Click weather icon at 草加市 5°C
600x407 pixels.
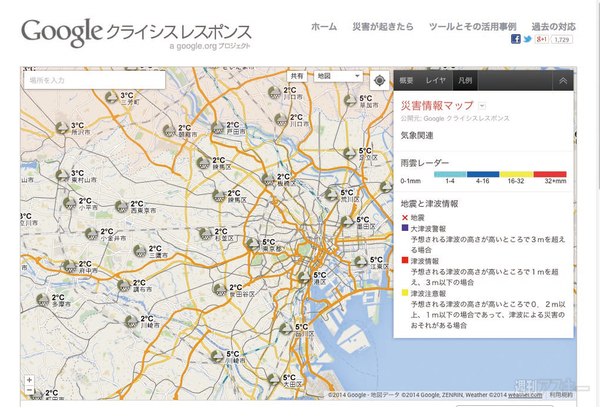coord(351,100)
